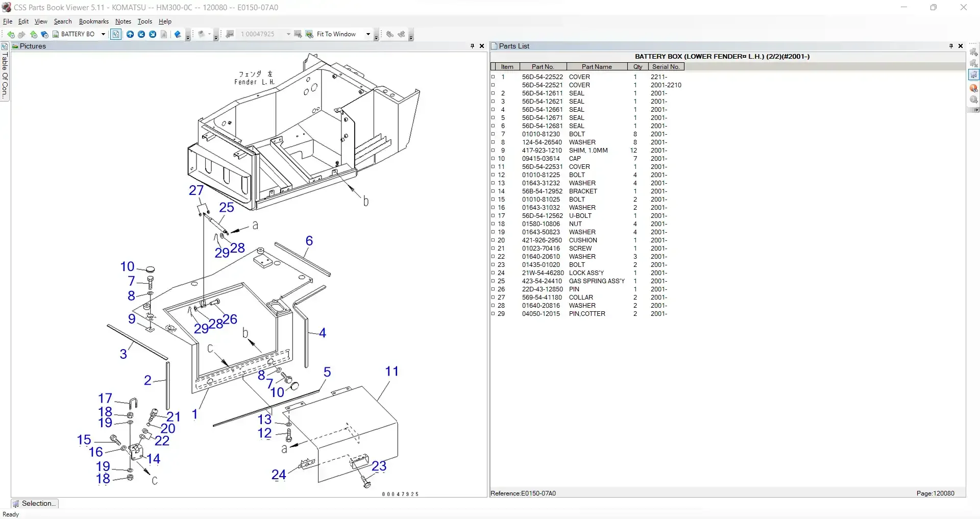
Task: Click the blue down-right arrow navigation icon
Action: [x=153, y=34]
